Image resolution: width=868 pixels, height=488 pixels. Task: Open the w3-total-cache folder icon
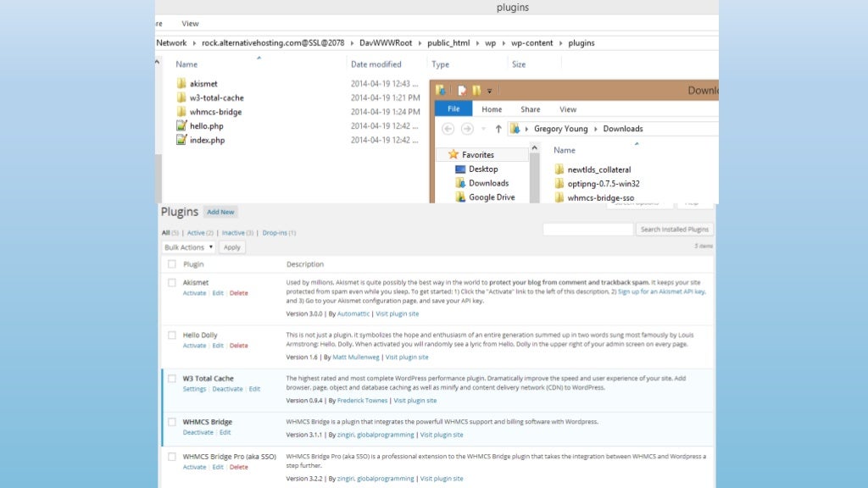tap(181, 97)
